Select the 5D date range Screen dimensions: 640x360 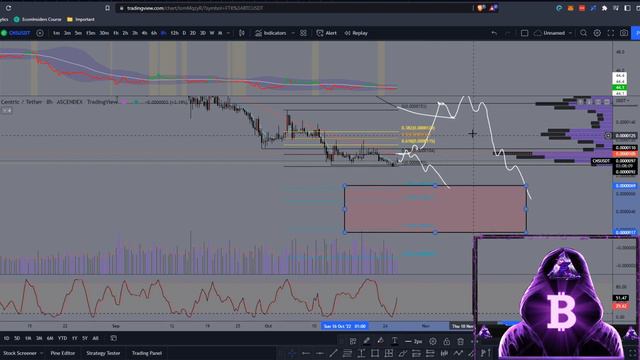tap(17, 338)
